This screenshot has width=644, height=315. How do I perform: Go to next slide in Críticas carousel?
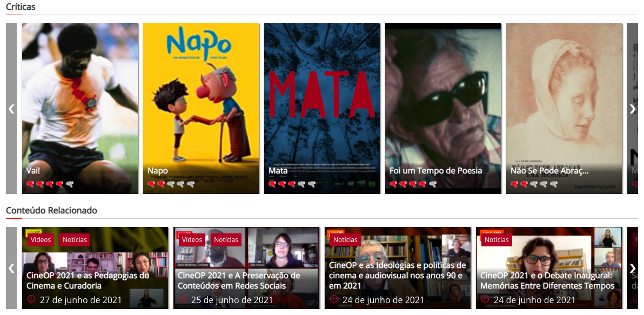coord(633,109)
